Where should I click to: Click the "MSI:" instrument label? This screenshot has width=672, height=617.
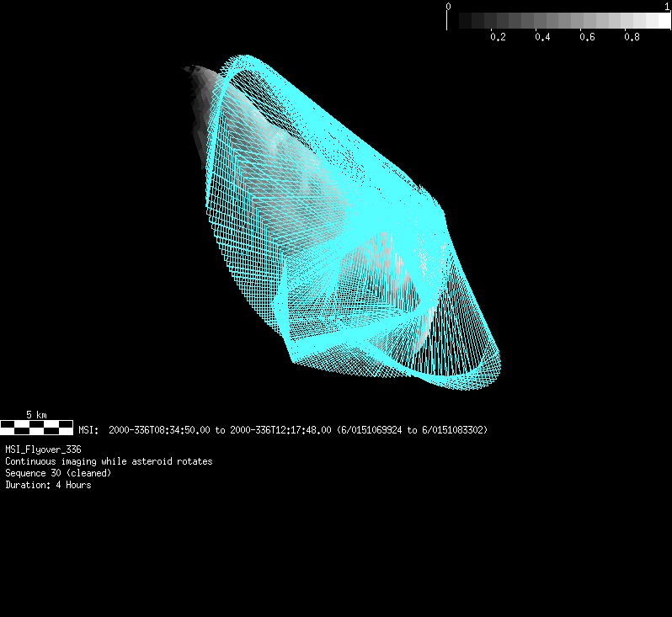click(x=88, y=430)
